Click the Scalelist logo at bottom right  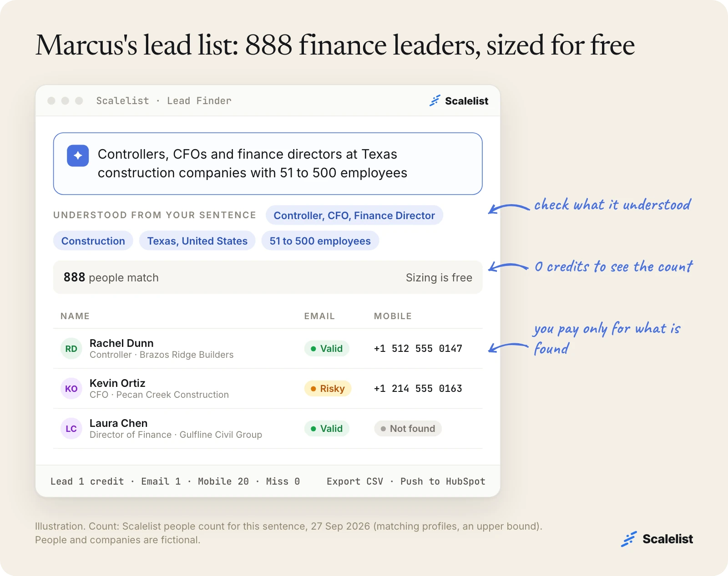[657, 539]
